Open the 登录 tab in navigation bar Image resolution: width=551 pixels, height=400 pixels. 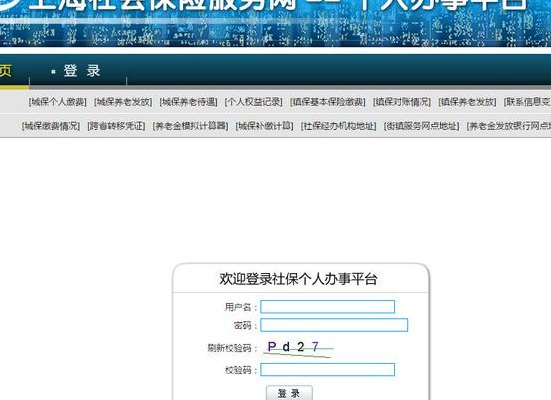[x=82, y=71]
